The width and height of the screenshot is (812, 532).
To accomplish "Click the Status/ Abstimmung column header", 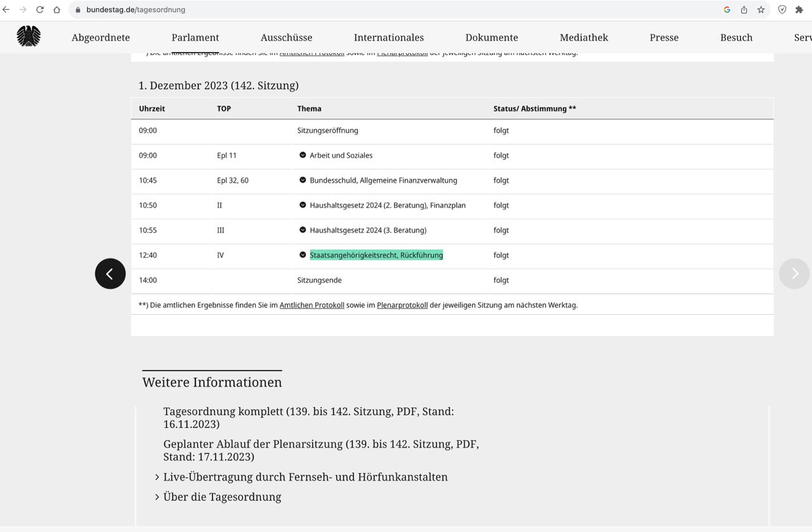I will tap(535, 109).
